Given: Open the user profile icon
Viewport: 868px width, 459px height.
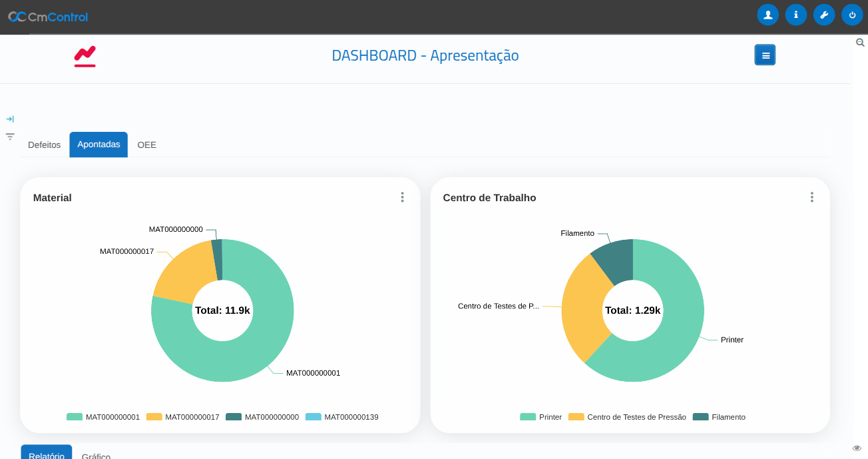Looking at the screenshot, I should pyautogui.click(x=767, y=15).
